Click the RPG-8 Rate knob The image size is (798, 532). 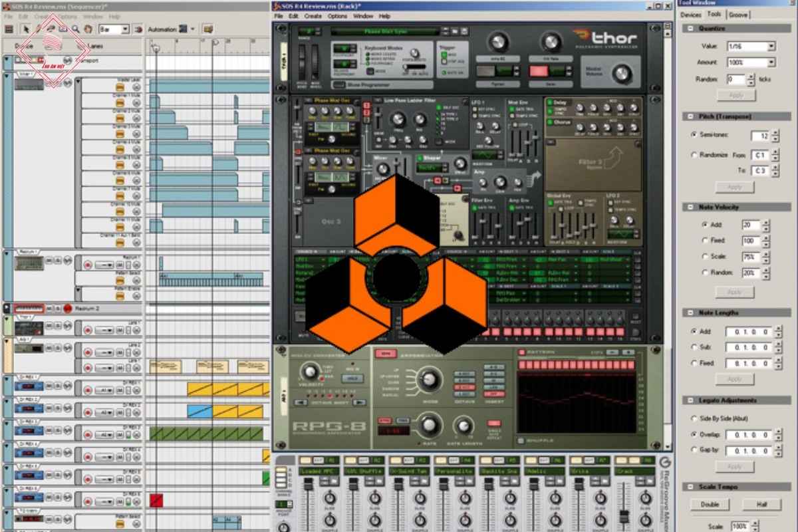click(x=429, y=424)
